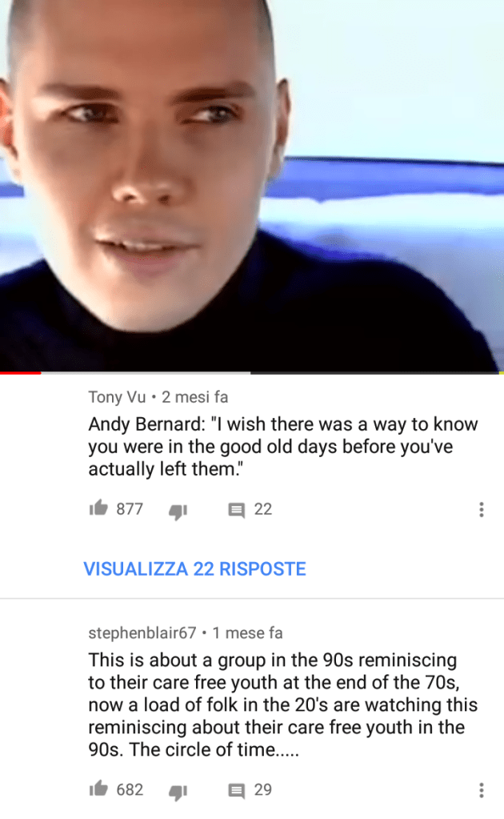Dislike Tony Vu's Andy Bernard comment
This screenshot has height=819, width=504.
pos(178,512)
